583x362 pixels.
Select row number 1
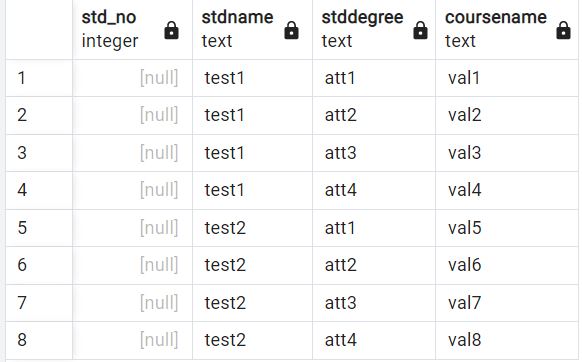[x=39, y=78]
